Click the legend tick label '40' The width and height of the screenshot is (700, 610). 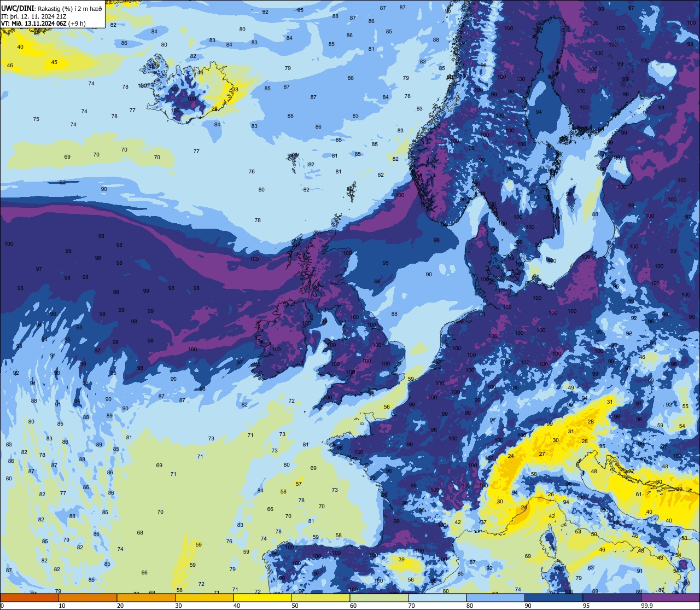[x=236, y=606]
